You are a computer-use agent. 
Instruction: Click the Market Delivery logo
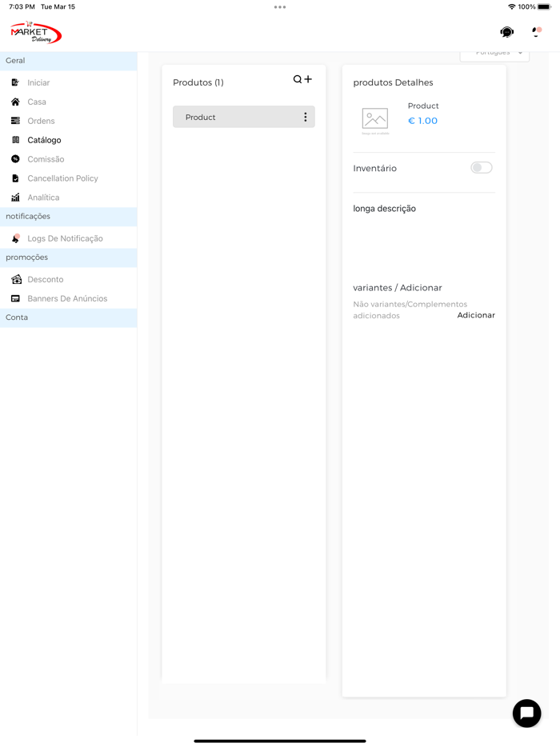click(36, 33)
